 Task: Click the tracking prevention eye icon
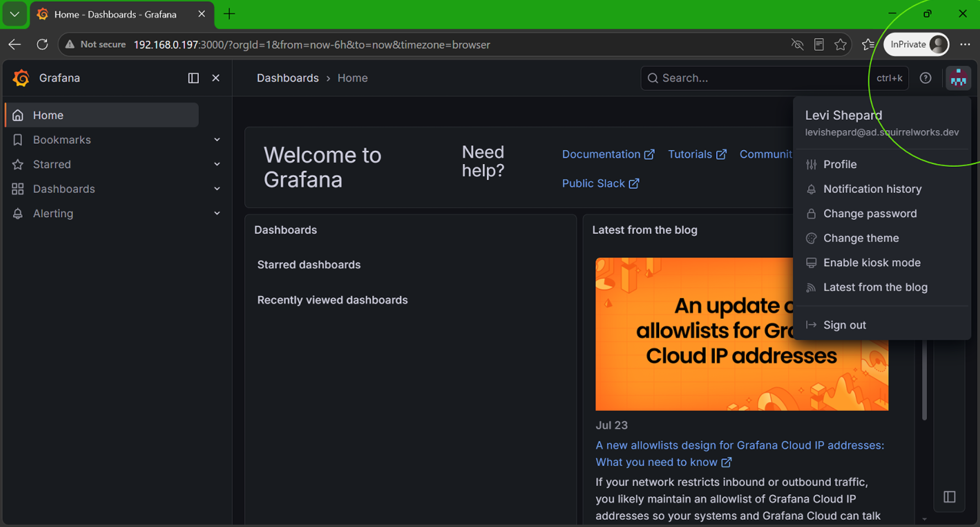coord(797,45)
